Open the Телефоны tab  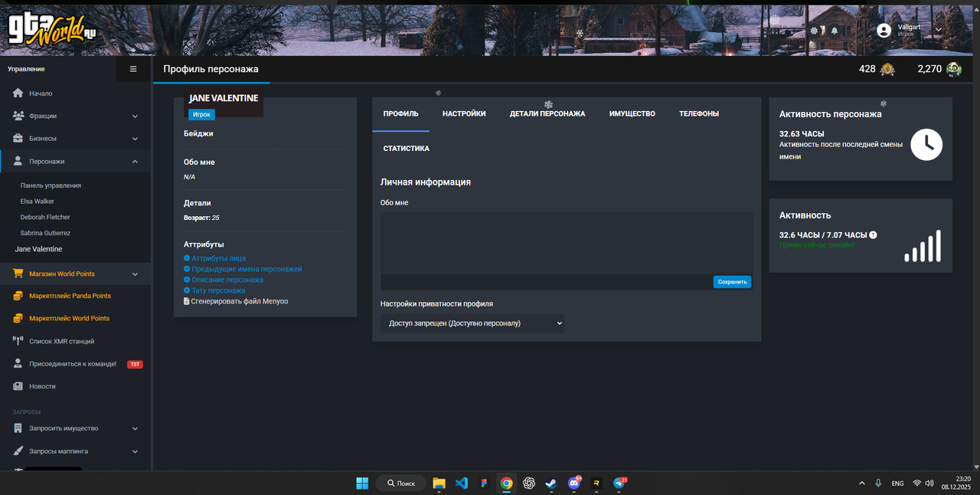(699, 113)
